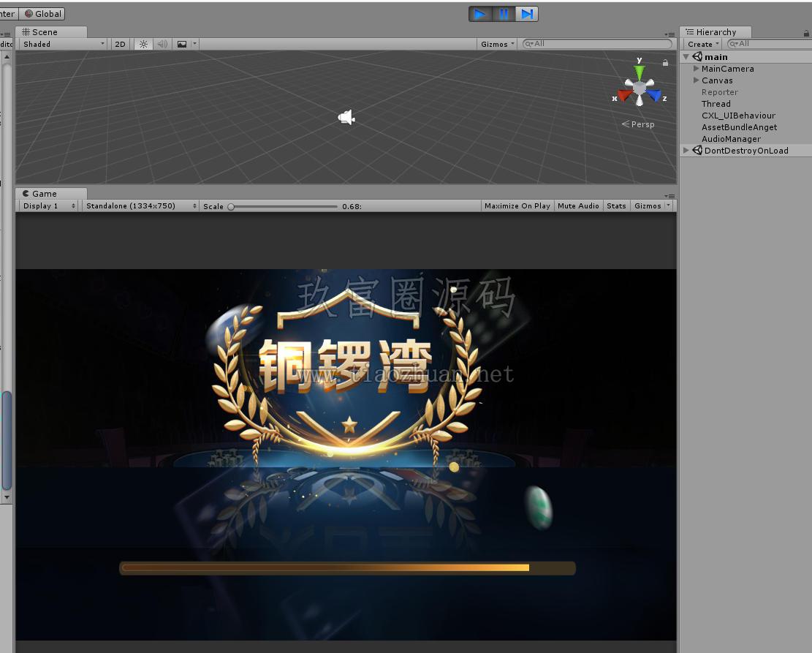Pause the running game
The width and height of the screenshot is (812, 653).
(x=504, y=14)
